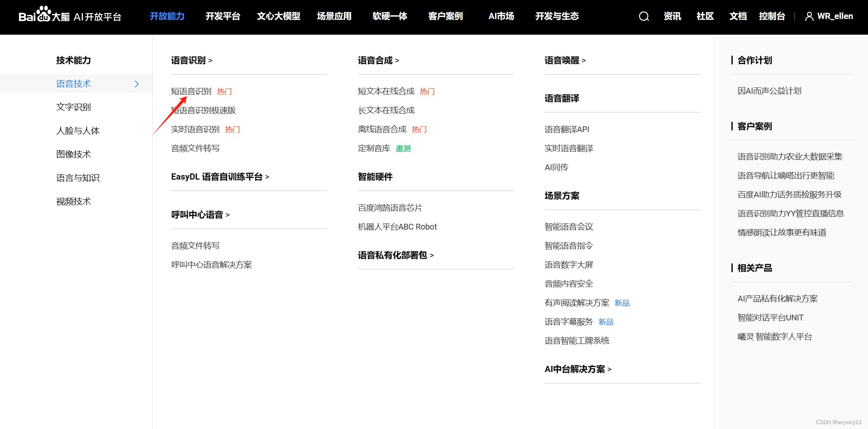Viewport: 868px width, 429px height.
Task: Click the 机器人平台ABC Robot link
Action: [x=397, y=227]
